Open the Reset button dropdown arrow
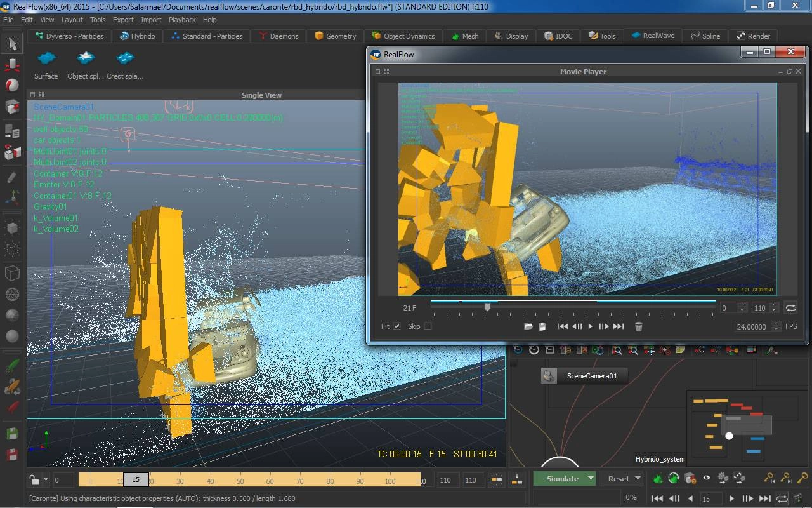The height and width of the screenshot is (508, 812). (x=638, y=479)
